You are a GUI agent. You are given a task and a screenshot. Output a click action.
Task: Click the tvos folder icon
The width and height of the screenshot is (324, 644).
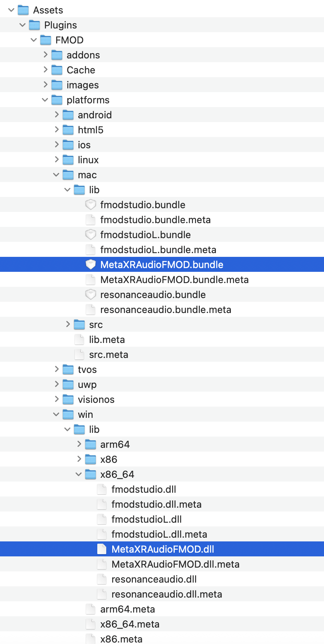68,369
